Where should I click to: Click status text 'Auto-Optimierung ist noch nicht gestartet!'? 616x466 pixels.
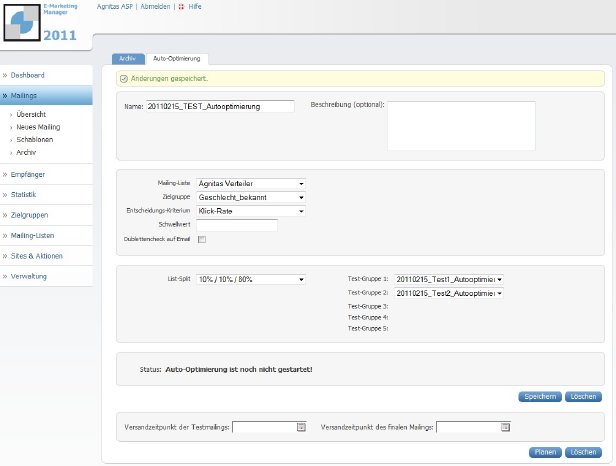pos(239,369)
